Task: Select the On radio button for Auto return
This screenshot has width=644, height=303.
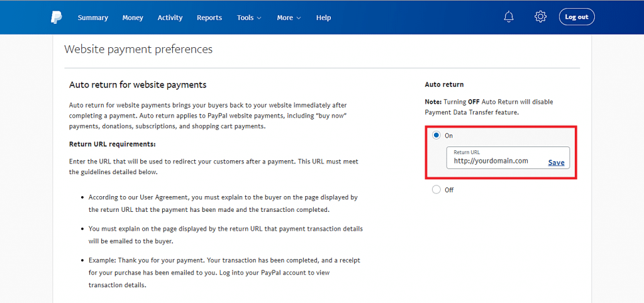Action: (x=436, y=135)
